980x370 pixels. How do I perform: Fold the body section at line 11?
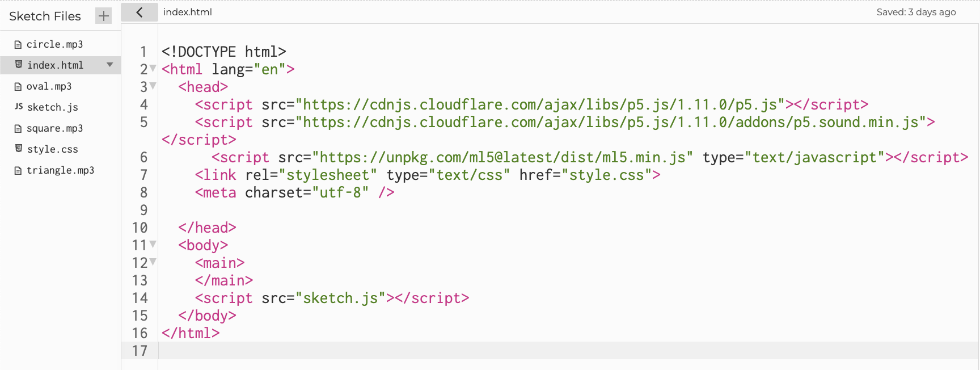coord(153,245)
